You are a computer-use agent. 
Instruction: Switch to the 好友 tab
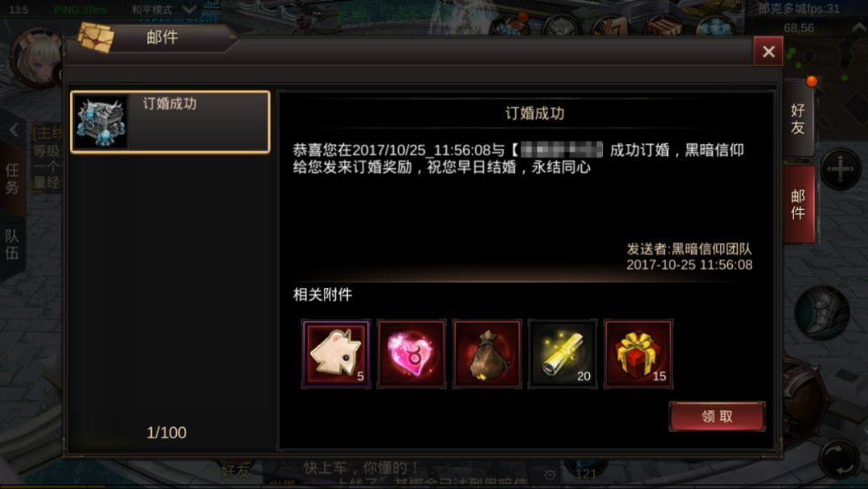(798, 119)
